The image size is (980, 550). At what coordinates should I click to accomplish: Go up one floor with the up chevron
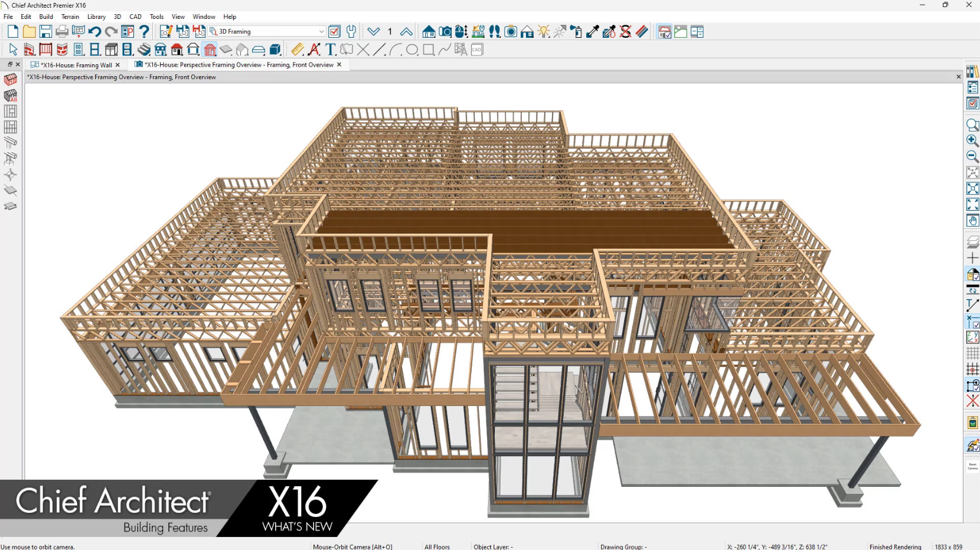[406, 32]
